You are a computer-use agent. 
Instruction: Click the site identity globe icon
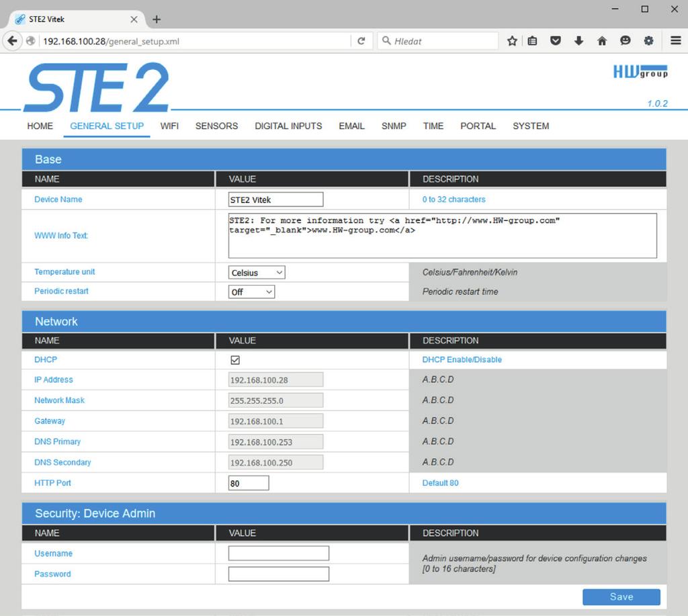pyautogui.click(x=31, y=41)
